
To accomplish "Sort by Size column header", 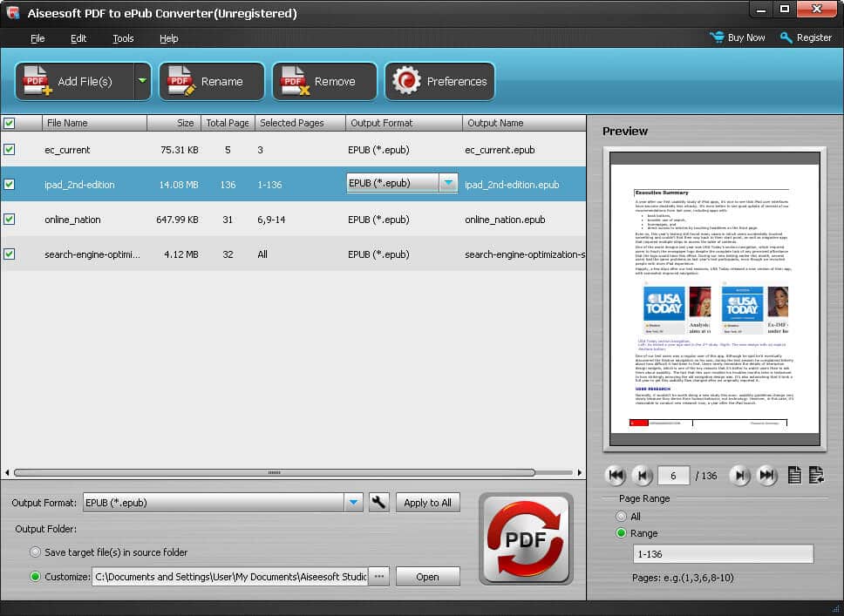I will pos(174,123).
